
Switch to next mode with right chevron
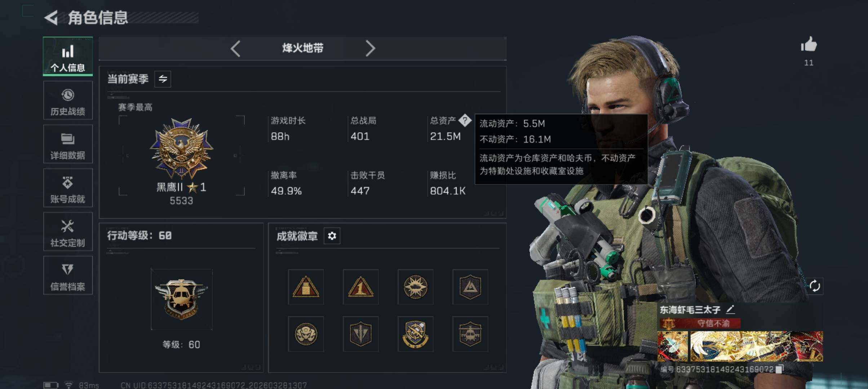[x=370, y=48]
